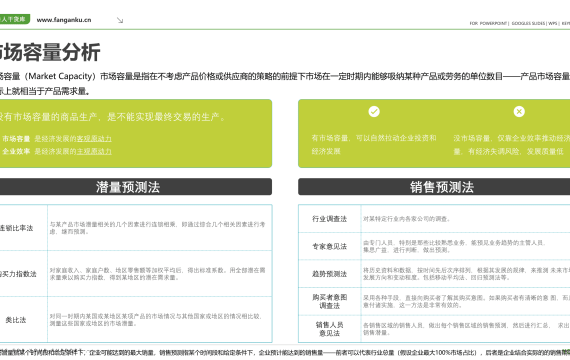Select the 连锁比率法 table cell

24,228
